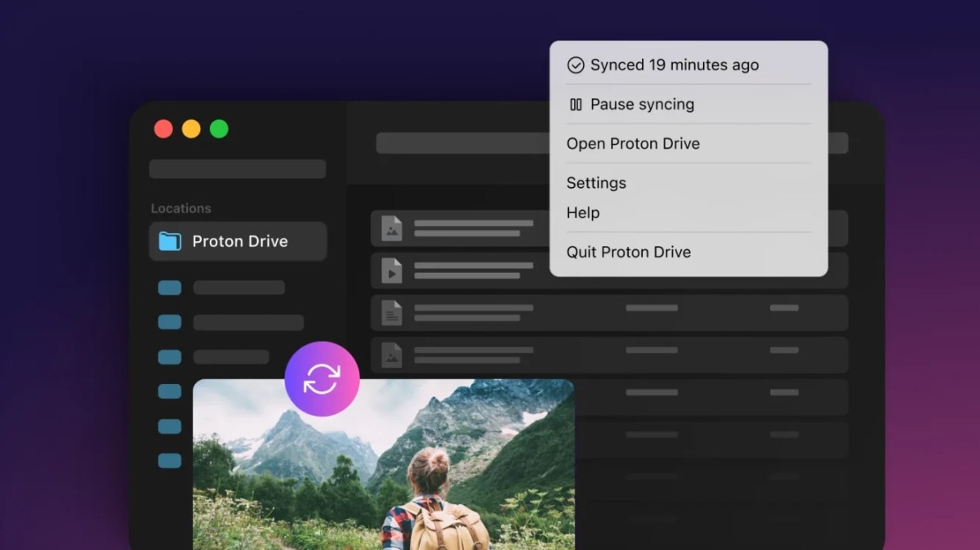Select the first image file icon in list
Screen dimensions: 980x550
pyautogui.click(x=392, y=228)
